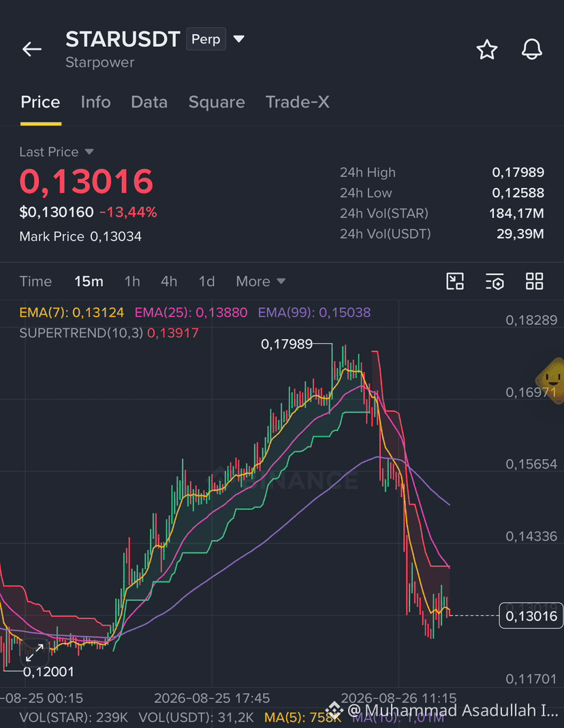Tap the 24h High value 0,17989
Viewport: 564px width, 728px height.
coord(518,173)
